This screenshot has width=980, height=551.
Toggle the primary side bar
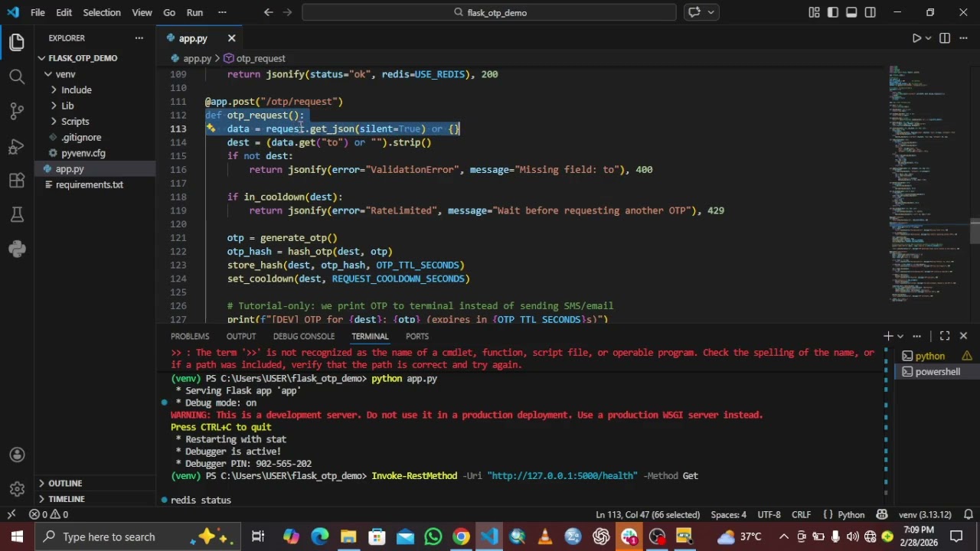pos(832,12)
